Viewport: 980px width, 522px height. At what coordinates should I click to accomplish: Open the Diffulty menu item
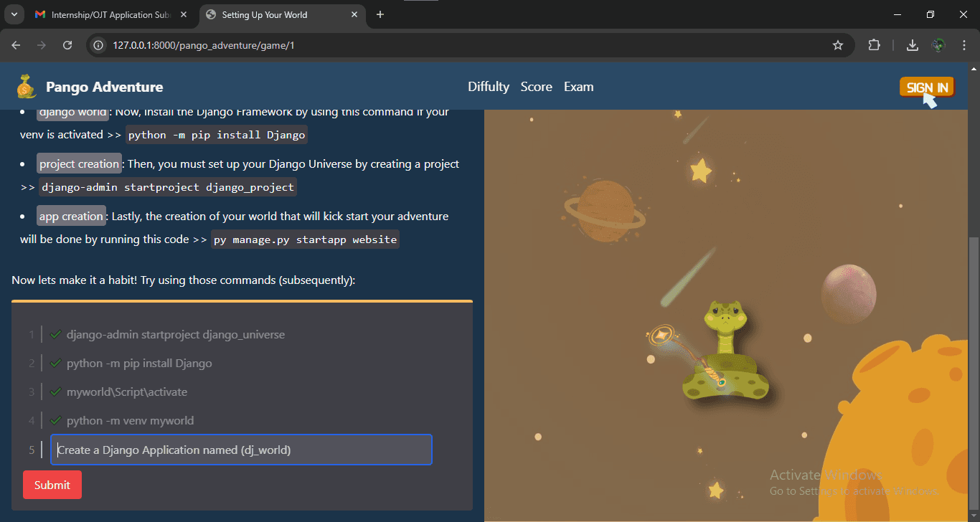point(489,87)
